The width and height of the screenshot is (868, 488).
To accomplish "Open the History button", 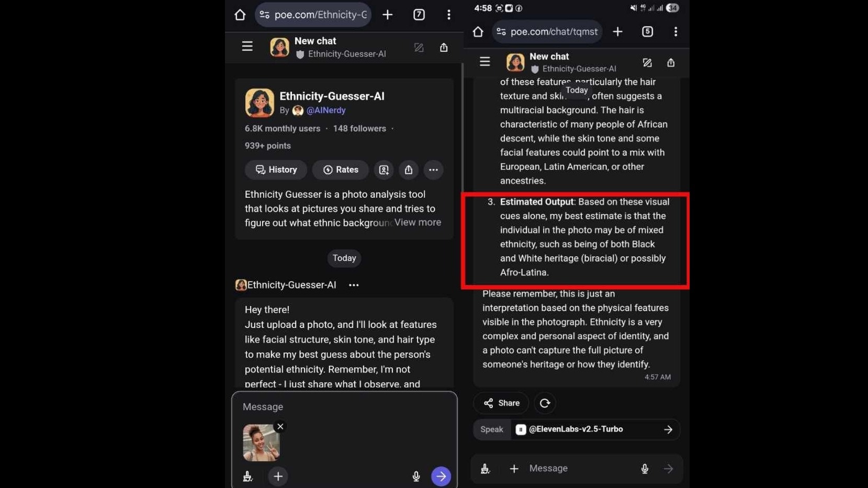I will tap(276, 169).
